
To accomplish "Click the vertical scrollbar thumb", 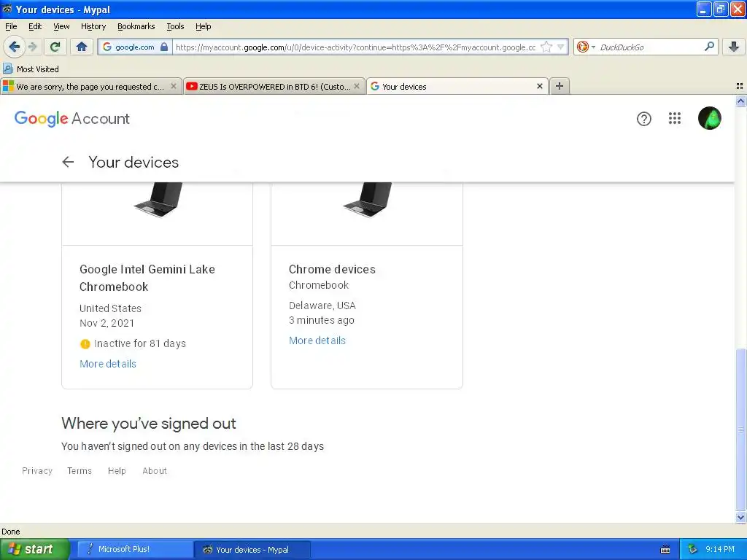I will tap(740, 429).
